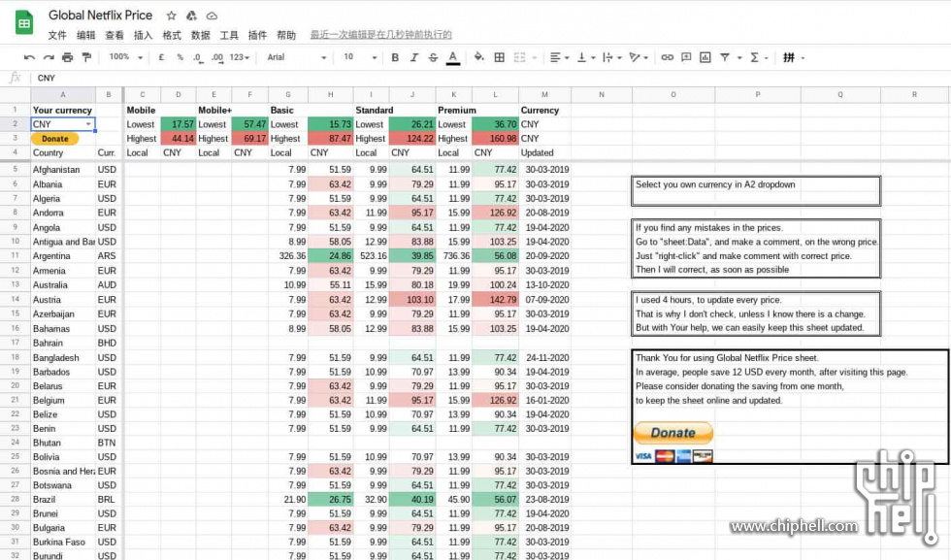Open the text wrapping dropdown
951x560 pixels.
pos(611,57)
